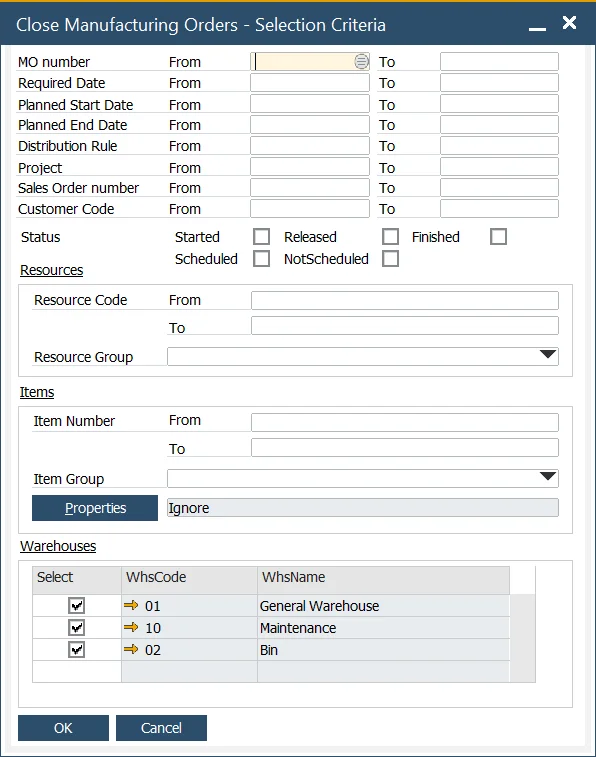Follow link arrow for warehouse 10
596x757 pixels.
[x=131, y=627]
